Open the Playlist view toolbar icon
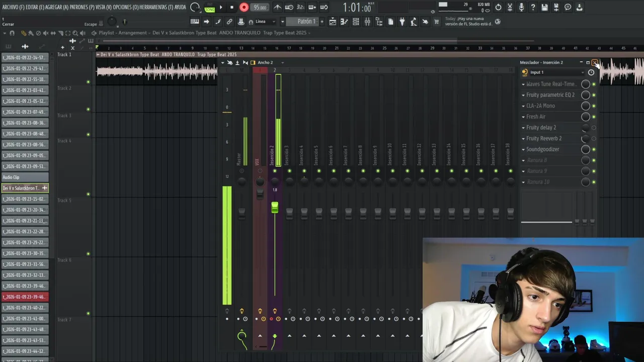644x362 pixels. pyautogui.click(x=333, y=22)
